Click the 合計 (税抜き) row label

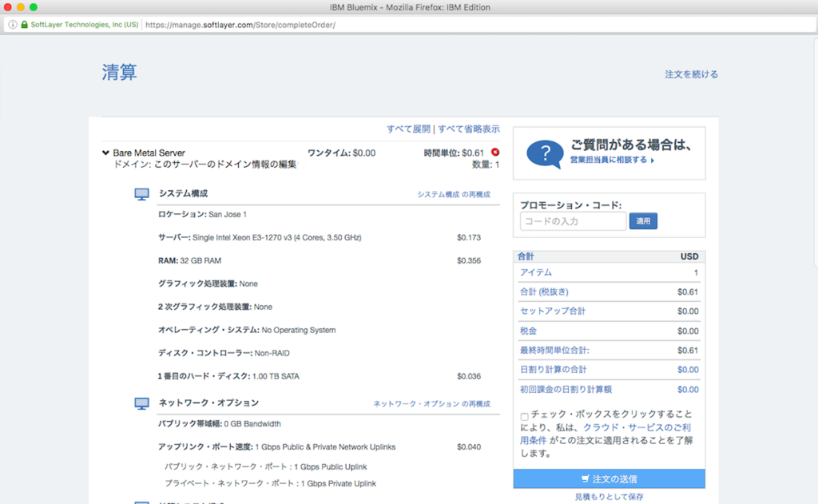pos(544,292)
